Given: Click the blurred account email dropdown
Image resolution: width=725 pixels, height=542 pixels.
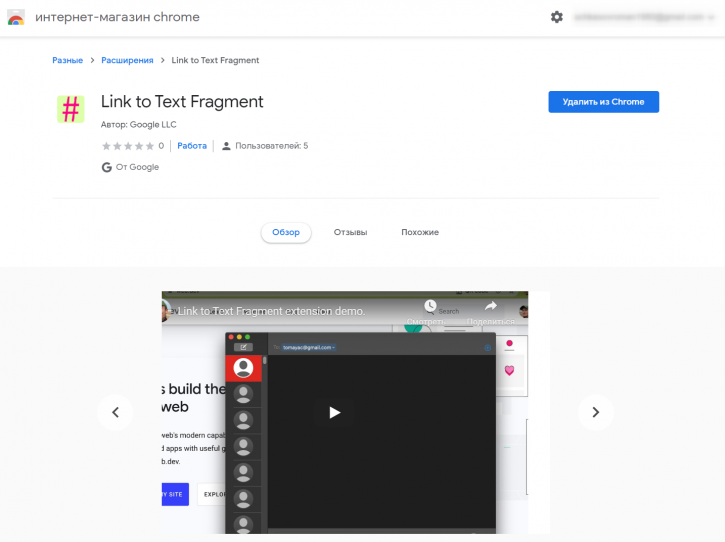Looking at the screenshot, I should coord(645,17).
